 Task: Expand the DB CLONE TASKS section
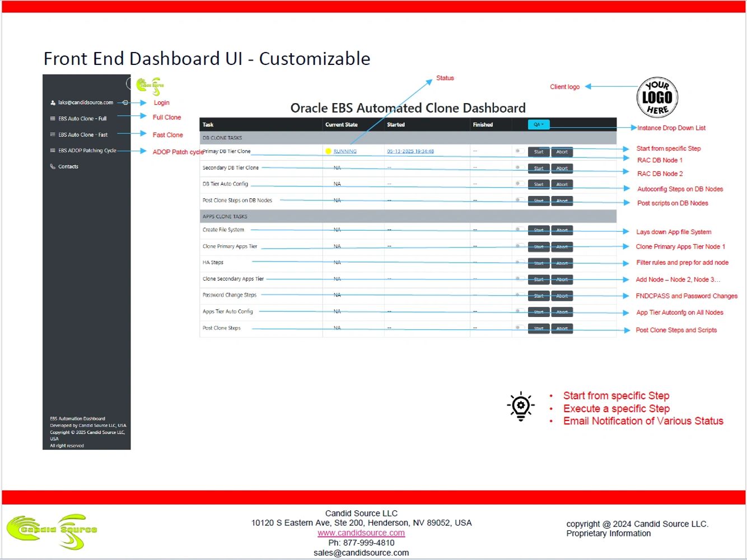coord(221,137)
